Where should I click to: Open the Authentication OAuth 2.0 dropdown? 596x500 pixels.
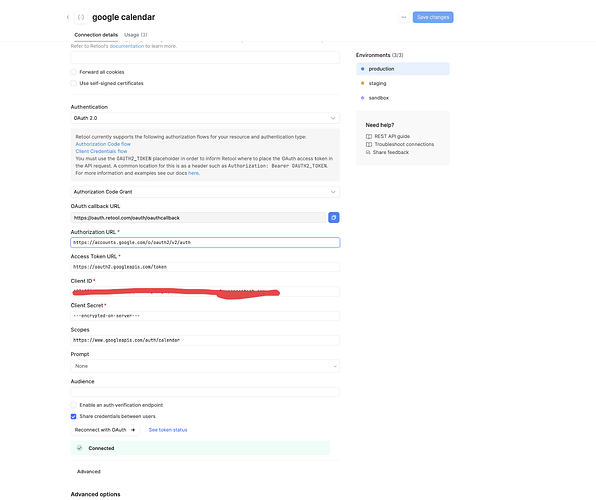coord(205,118)
